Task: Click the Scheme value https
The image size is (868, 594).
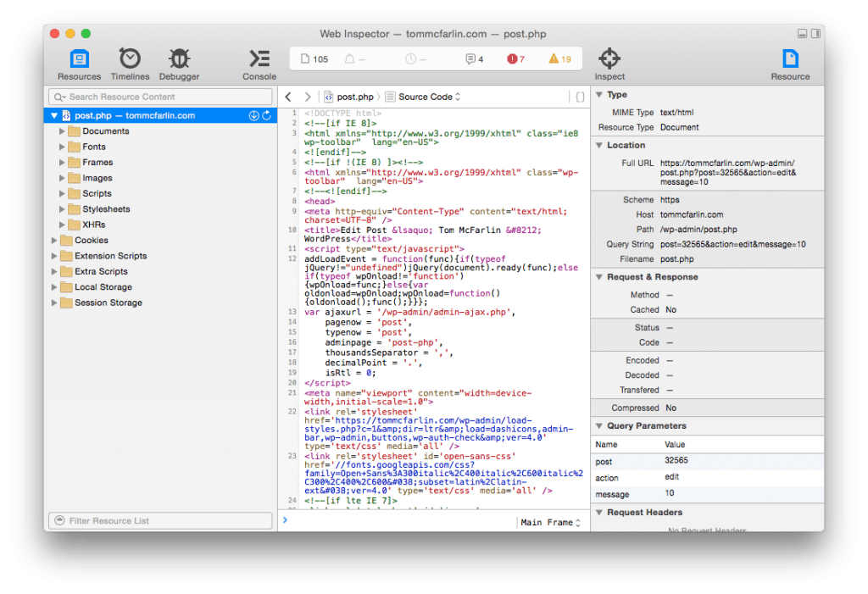Action: coord(670,200)
